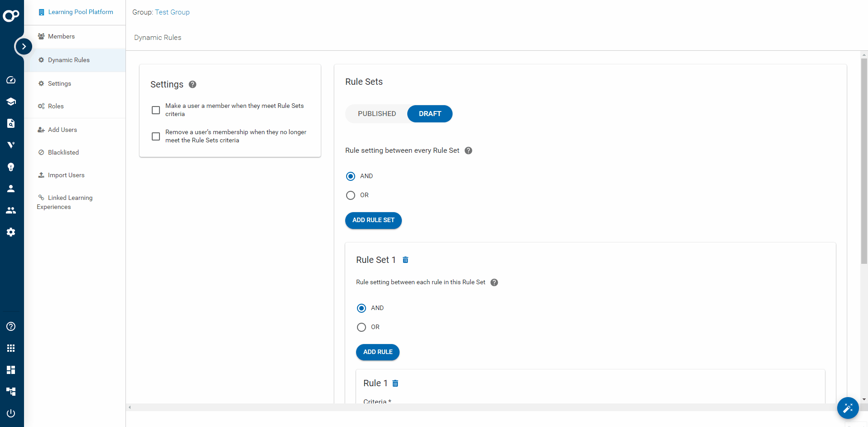This screenshot has height=427, width=868.
Task: Click the power logout icon at sidebar bottom
Action: pyautogui.click(x=11, y=413)
